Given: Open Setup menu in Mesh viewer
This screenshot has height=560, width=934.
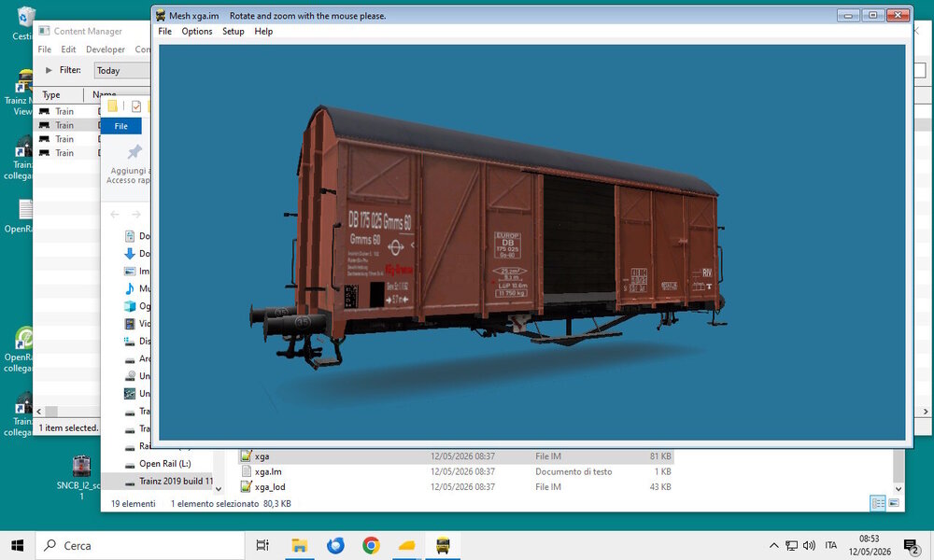Looking at the screenshot, I should click(x=233, y=32).
